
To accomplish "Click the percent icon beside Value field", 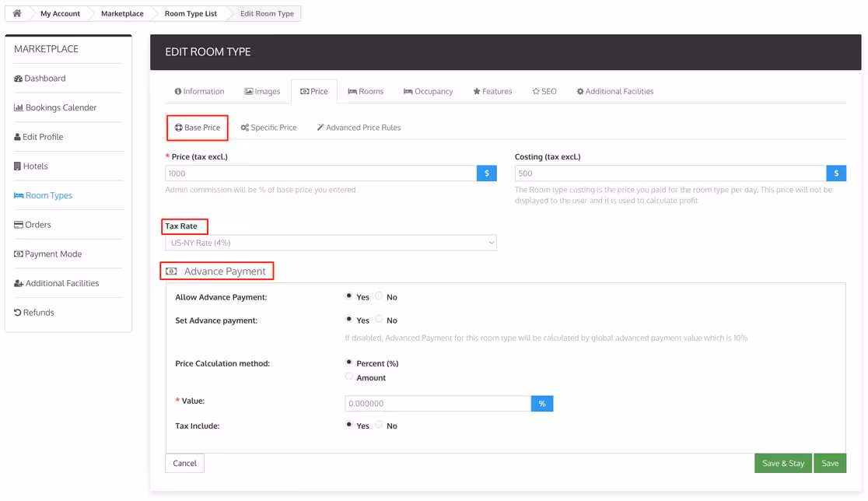I will [542, 404].
